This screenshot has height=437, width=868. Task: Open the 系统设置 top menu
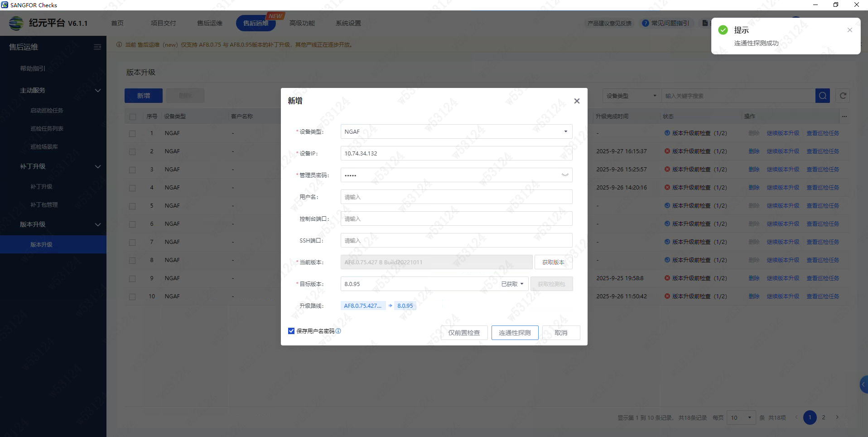(348, 23)
